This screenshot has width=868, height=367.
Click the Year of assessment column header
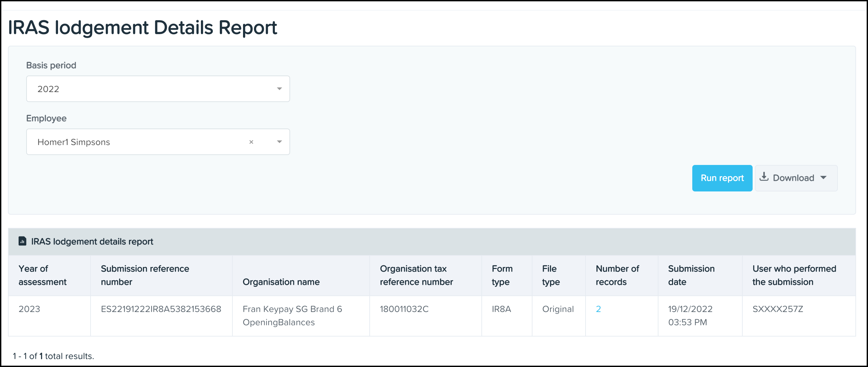pyautogui.click(x=42, y=275)
